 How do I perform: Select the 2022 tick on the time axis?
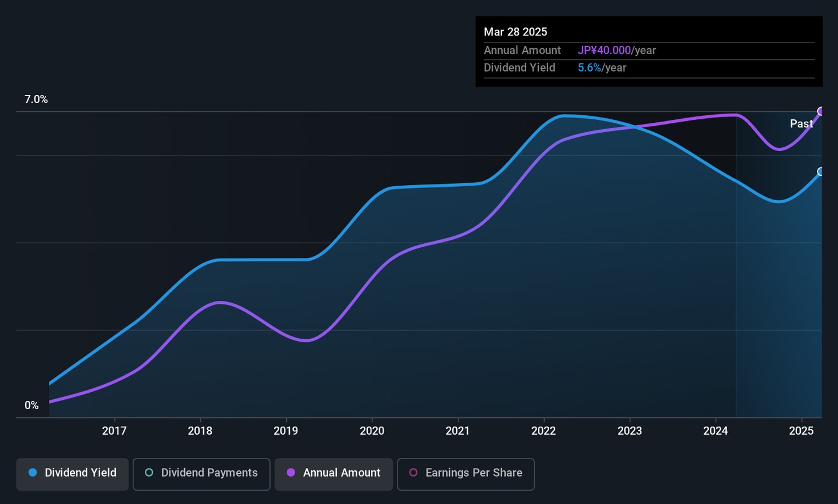tap(544, 431)
